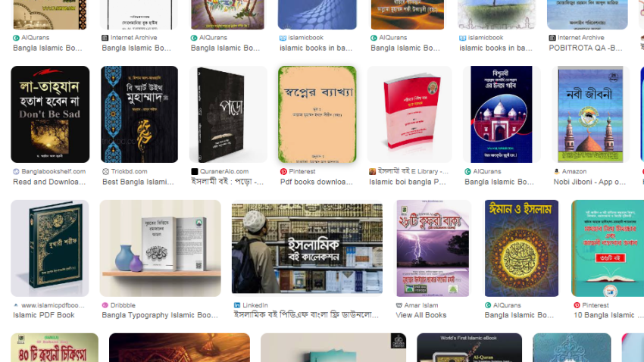Open 'View All Books' link

421,315
